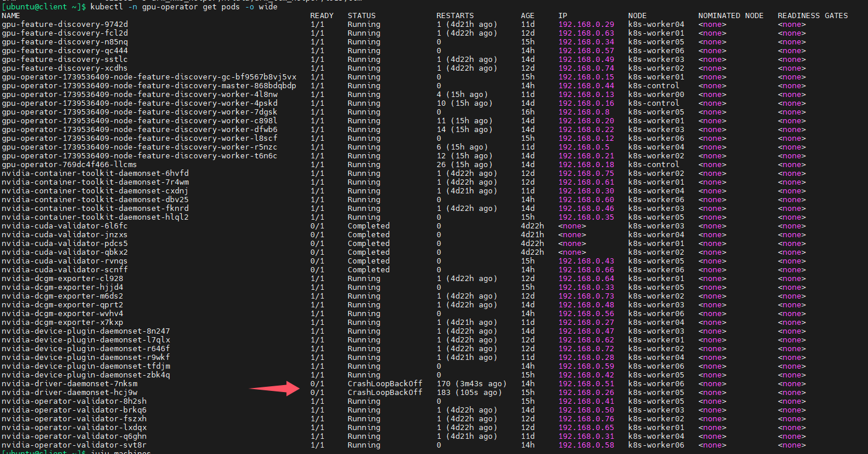Click the READINESS GATES column header

click(812, 15)
